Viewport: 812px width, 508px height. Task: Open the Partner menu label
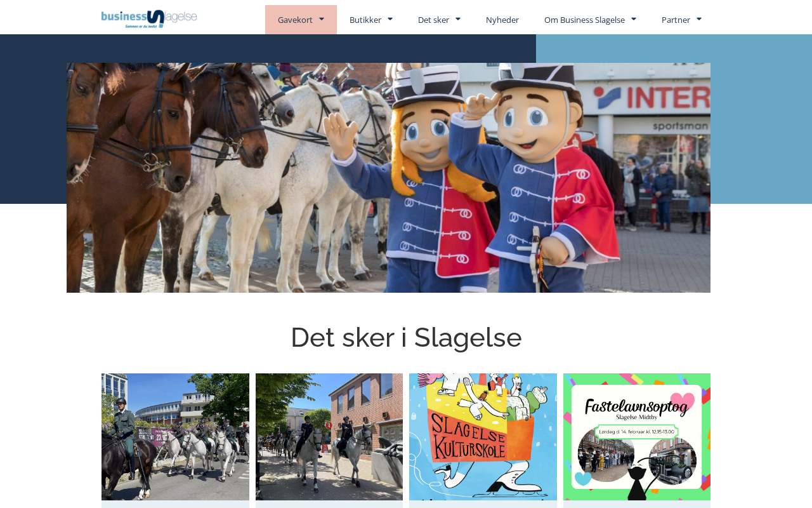pyautogui.click(x=676, y=20)
